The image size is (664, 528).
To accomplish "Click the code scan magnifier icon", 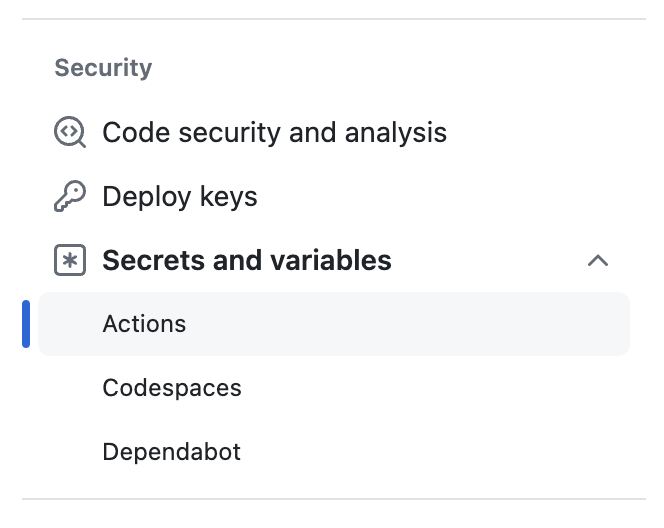I will [70, 133].
